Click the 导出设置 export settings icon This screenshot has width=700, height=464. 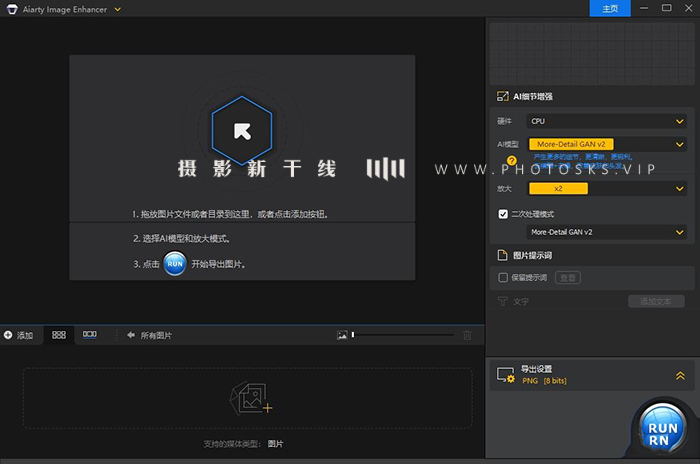pyautogui.click(x=506, y=375)
